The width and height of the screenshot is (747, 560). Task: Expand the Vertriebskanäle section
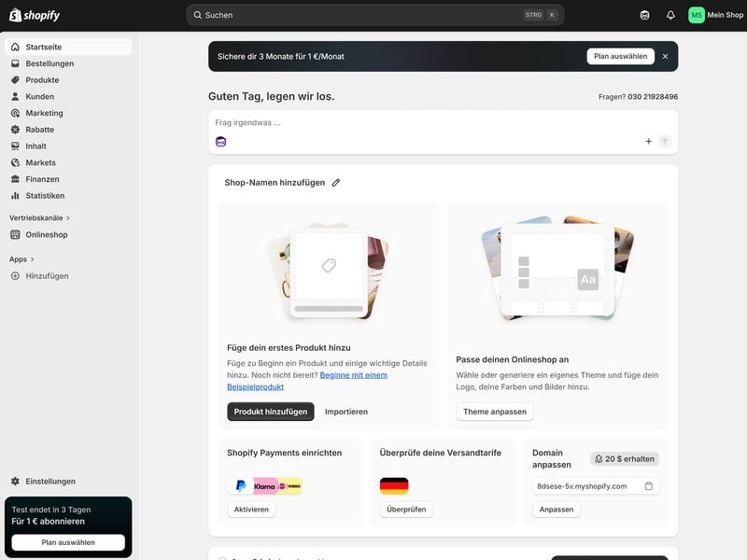click(x=40, y=217)
